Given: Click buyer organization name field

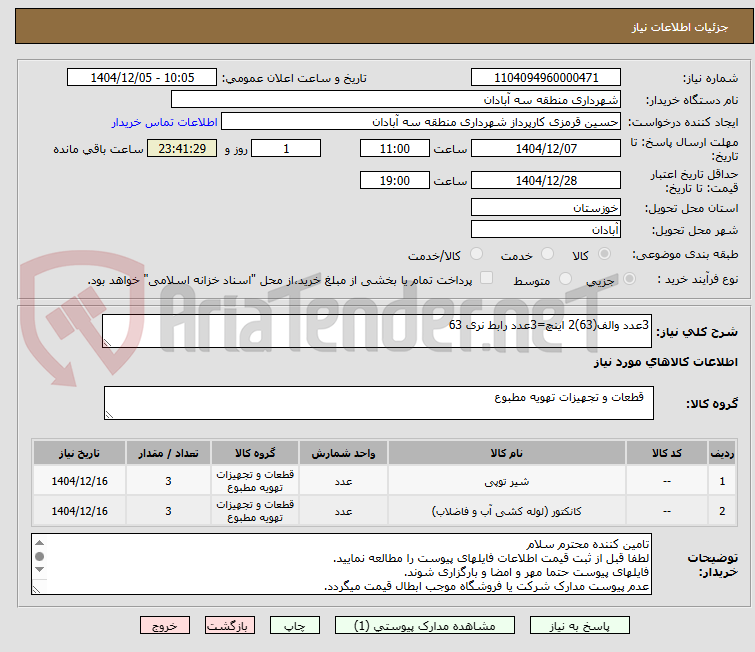Looking at the screenshot, I should pyautogui.click(x=396, y=100).
